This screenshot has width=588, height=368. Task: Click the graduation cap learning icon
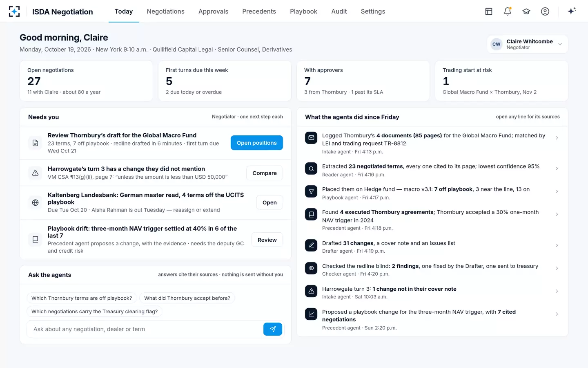point(526,11)
